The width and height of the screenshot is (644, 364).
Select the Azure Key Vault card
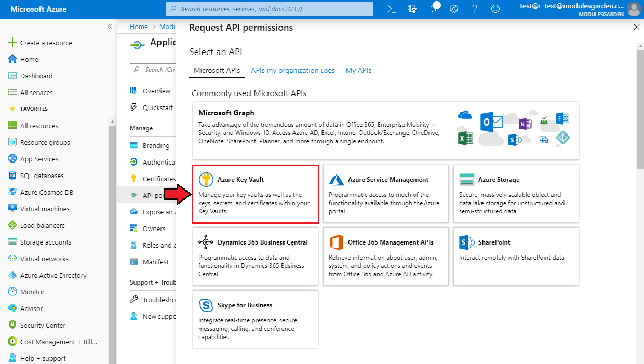[256, 194]
